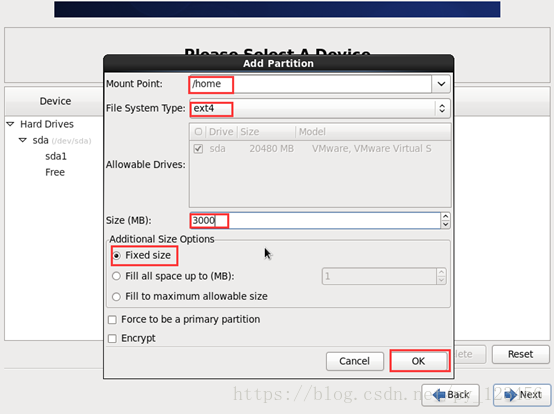Viewport: 554px width, 414px height.
Task: Click the up arrow of the fill-up-to spinner
Action: (441, 272)
